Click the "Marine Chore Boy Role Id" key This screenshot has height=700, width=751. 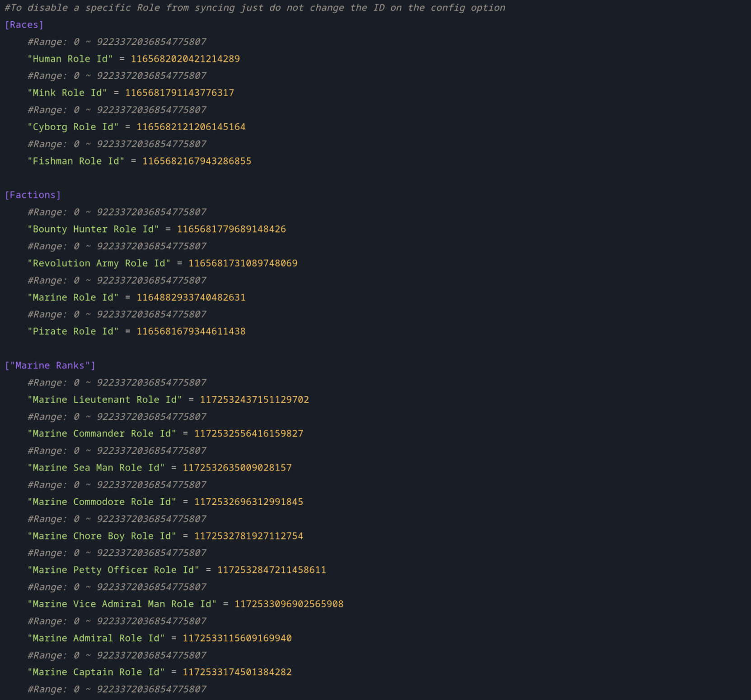[102, 536]
